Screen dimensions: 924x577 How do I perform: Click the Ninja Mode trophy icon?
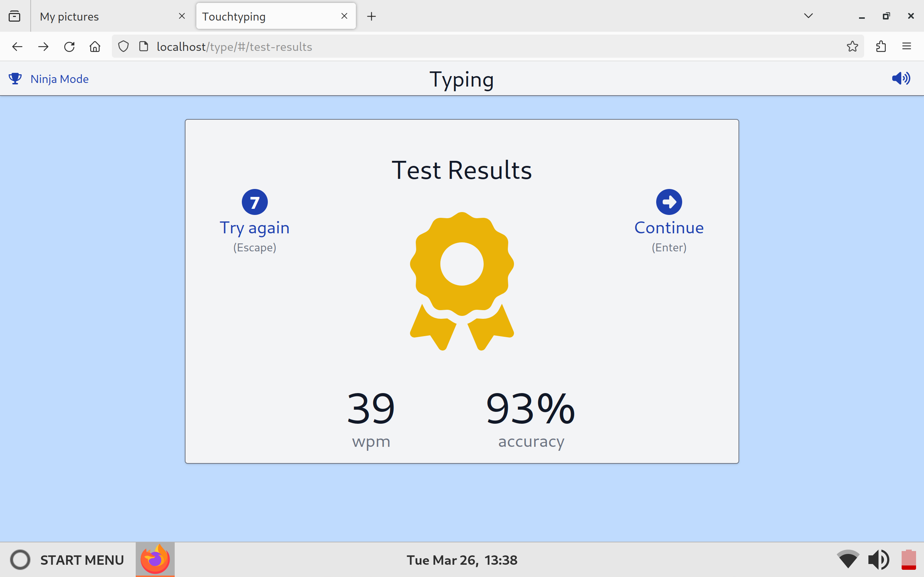coord(15,79)
